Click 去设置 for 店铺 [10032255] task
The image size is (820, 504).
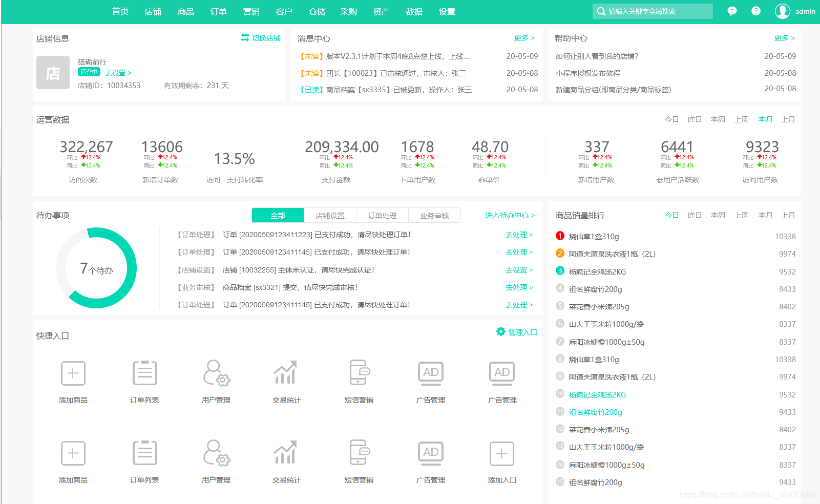(x=519, y=270)
